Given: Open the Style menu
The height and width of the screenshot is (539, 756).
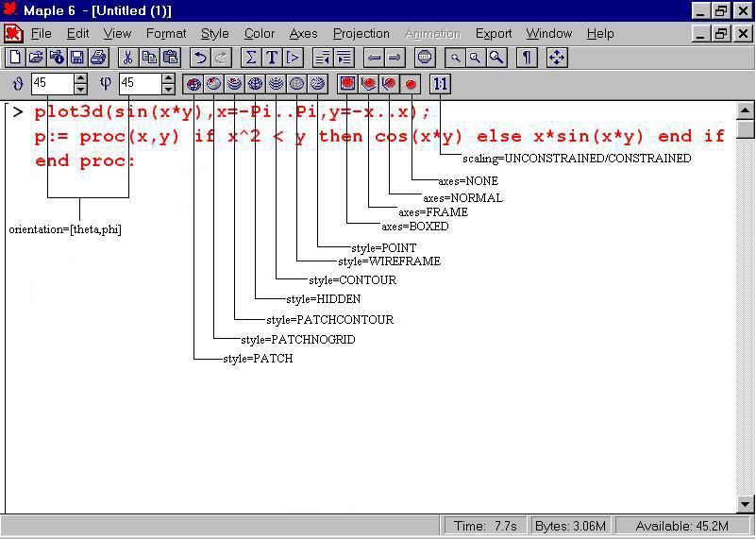Looking at the screenshot, I should point(215,34).
